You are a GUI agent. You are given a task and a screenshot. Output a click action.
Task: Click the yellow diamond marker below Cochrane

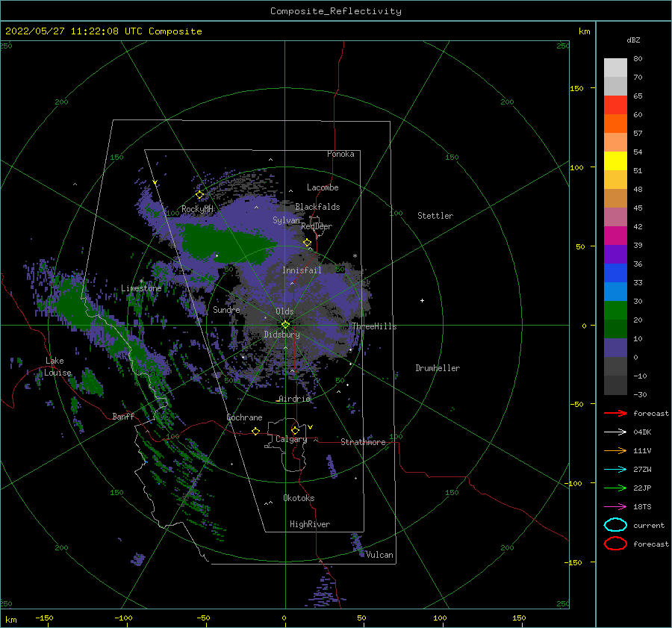click(x=255, y=432)
